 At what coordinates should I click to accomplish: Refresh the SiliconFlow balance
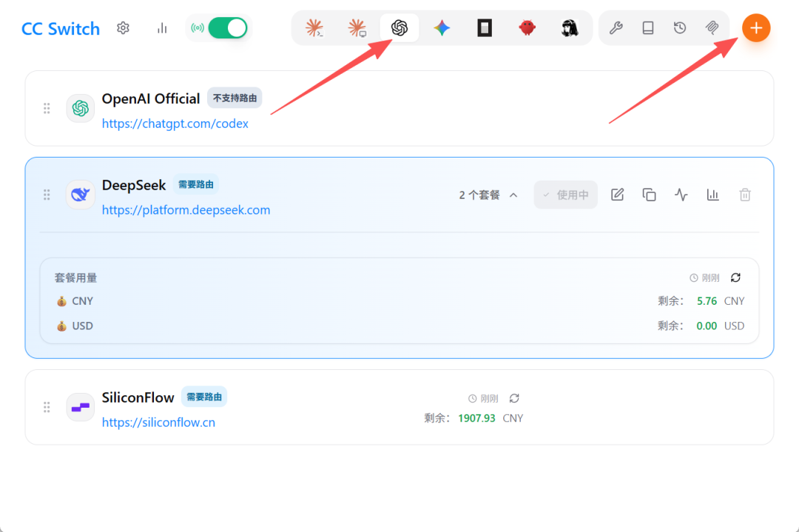point(514,399)
